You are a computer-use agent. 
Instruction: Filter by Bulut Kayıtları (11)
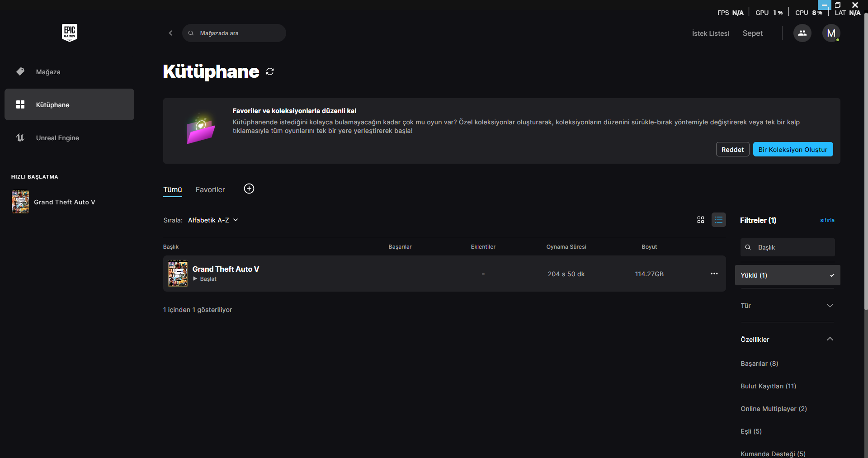tap(769, 386)
